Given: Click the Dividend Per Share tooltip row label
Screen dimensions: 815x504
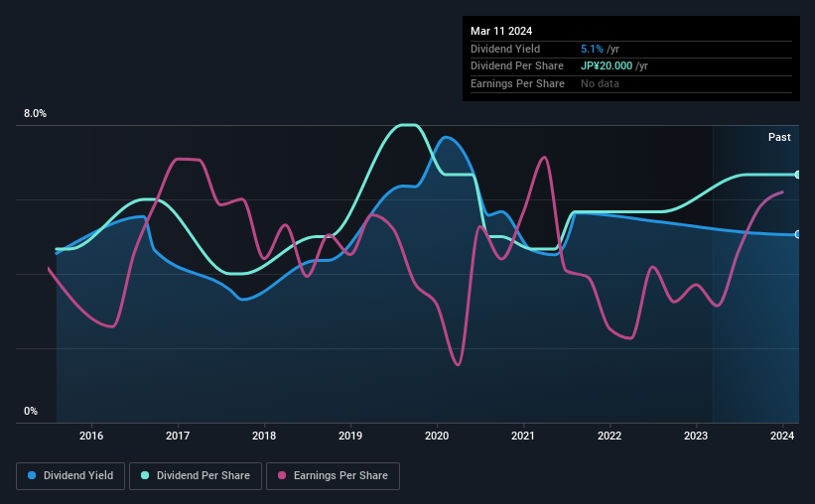Looking at the screenshot, I should tap(517, 66).
